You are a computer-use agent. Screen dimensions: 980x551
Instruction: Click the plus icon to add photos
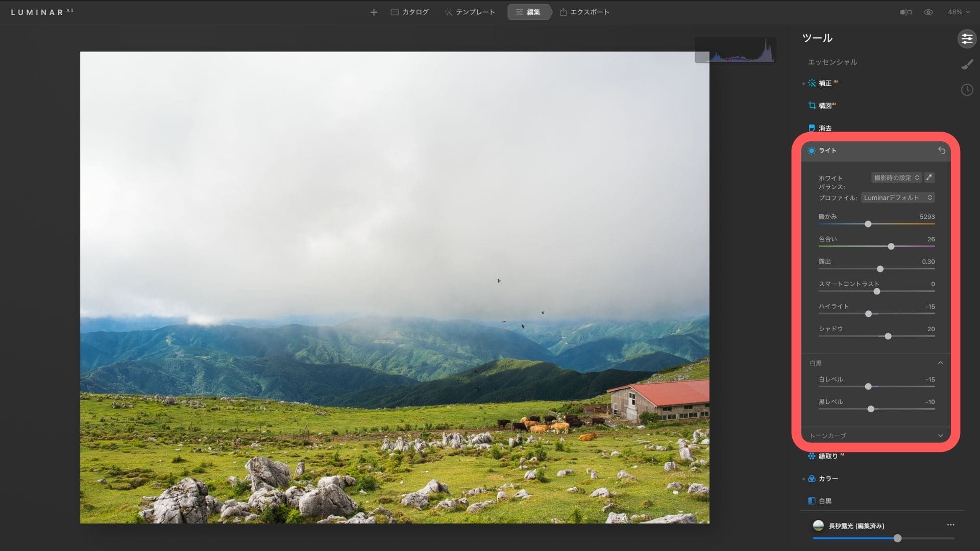pyautogui.click(x=374, y=12)
